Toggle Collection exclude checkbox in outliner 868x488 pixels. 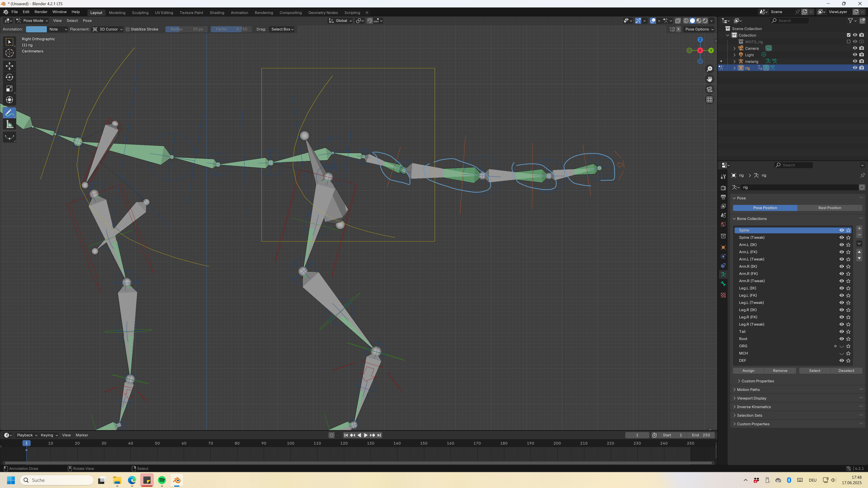pos(849,35)
